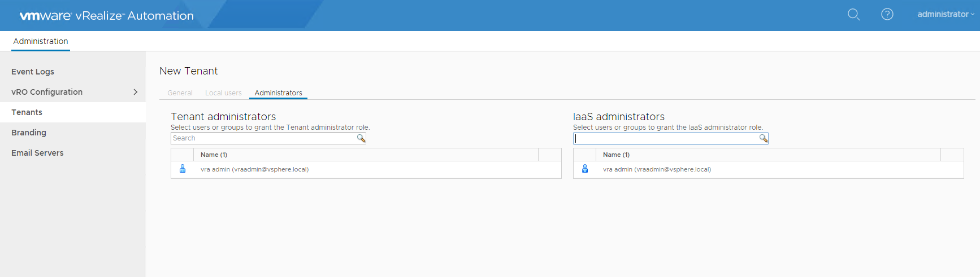Click user icon in IaaS administrators list
Viewport: 980px width, 277px height.
[585, 169]
